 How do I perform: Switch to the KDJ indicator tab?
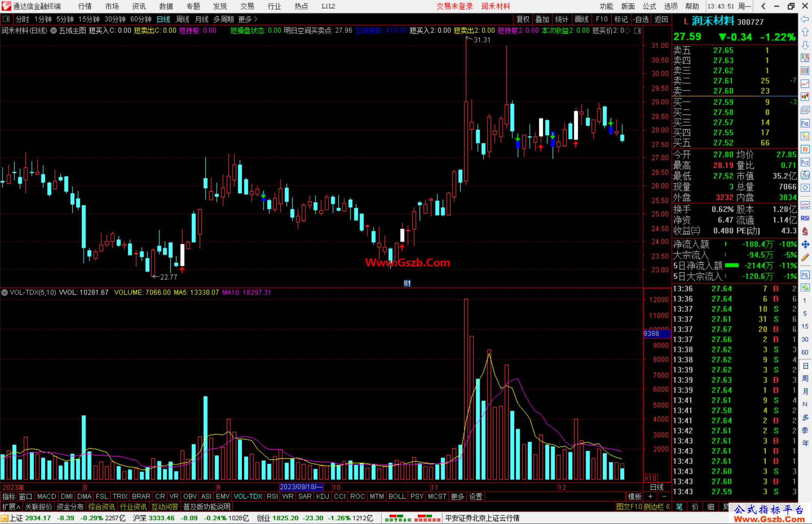coord(323,497)
